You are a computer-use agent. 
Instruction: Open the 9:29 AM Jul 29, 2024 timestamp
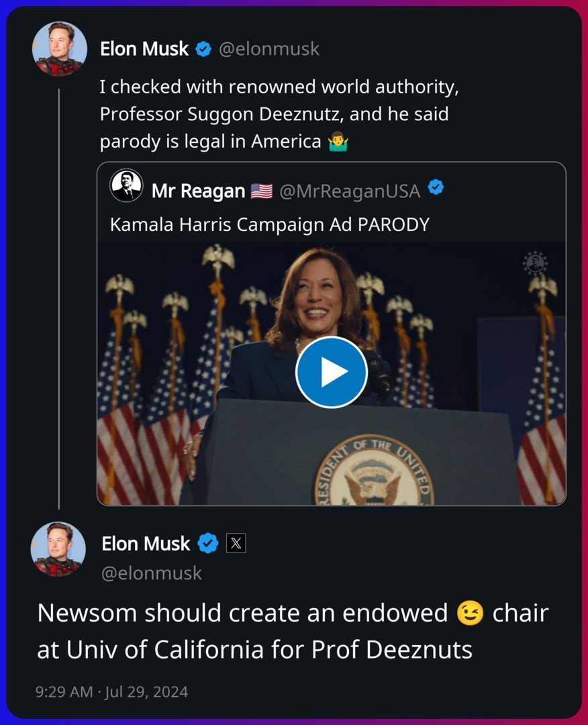point(111,692)
